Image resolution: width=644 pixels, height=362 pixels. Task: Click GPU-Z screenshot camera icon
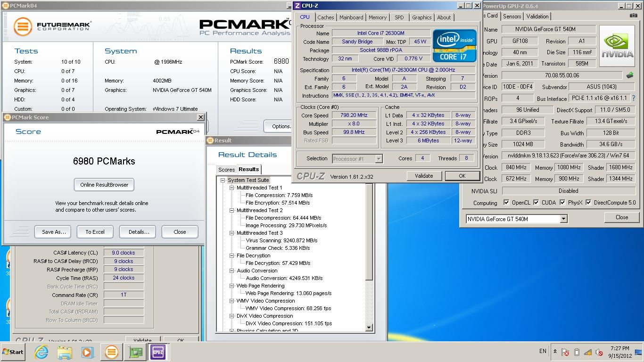point(633,16)
